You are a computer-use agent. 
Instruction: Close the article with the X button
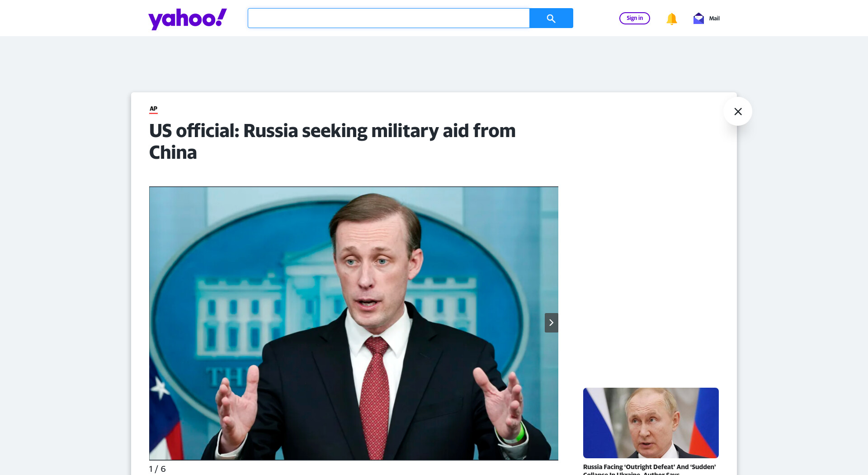(738, 111)
